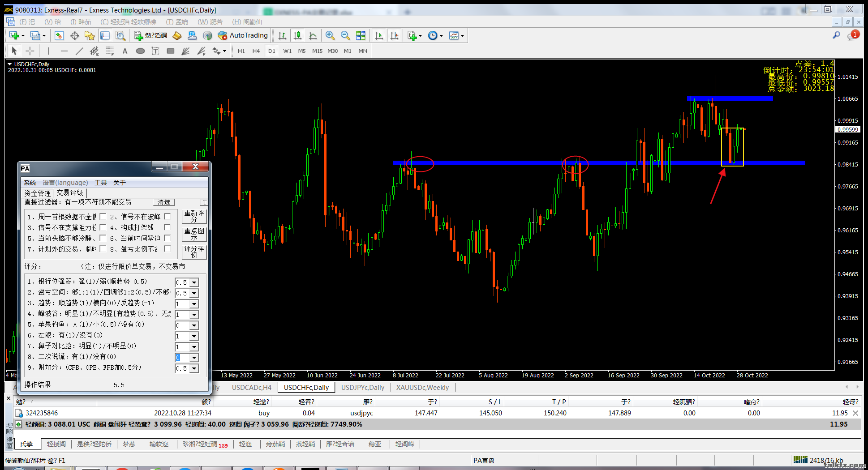Image resolution: width=868 pixels, height=470 pixels.
Task: Check filter 1 weekly first bar checkbox
Action: coord(103,217)
